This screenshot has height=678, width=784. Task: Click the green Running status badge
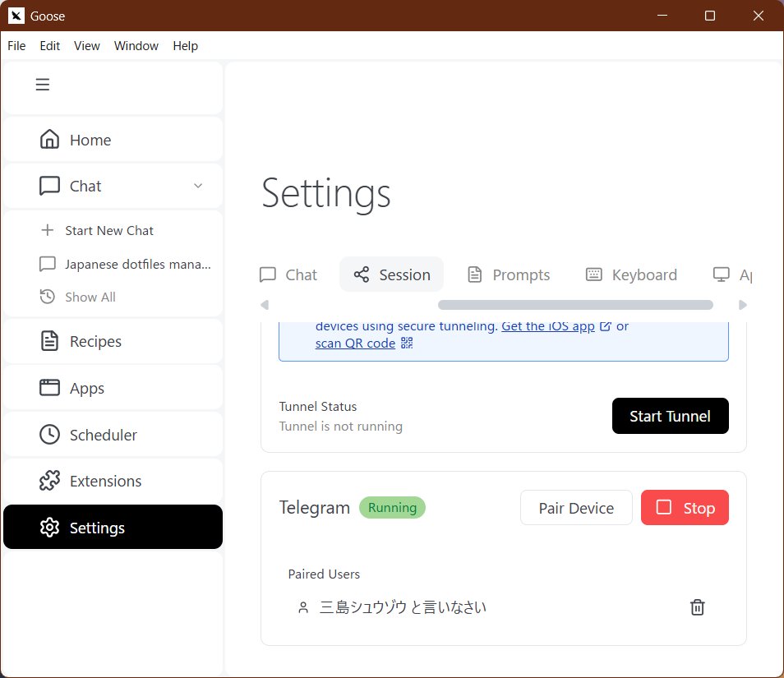coord(392,508)
